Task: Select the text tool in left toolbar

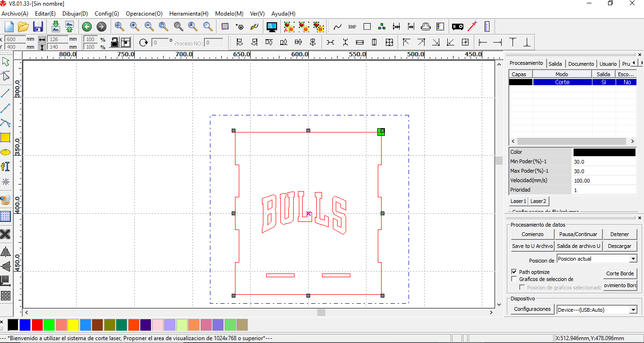Action: click(6, 167)
